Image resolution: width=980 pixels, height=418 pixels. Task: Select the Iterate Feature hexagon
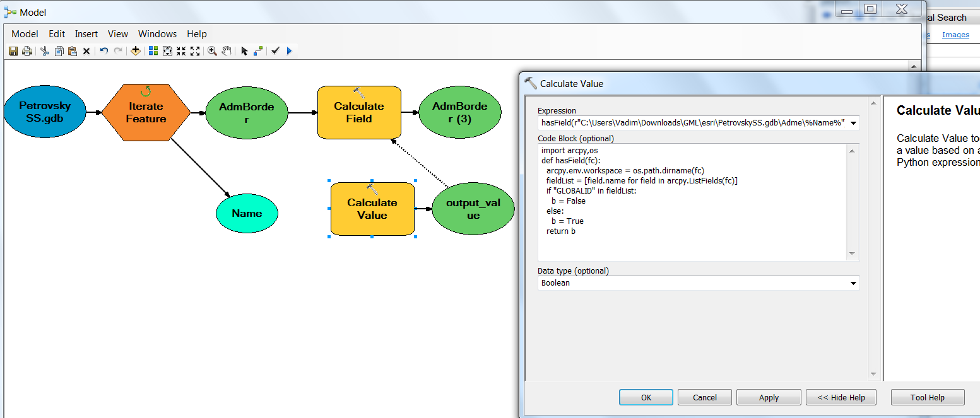[146, 112]
